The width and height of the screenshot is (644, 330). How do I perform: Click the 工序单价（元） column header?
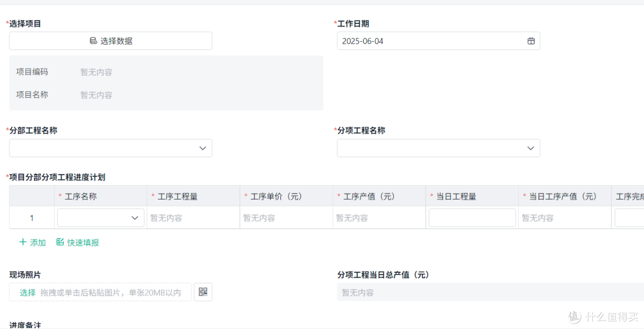(x=286, y=196)
